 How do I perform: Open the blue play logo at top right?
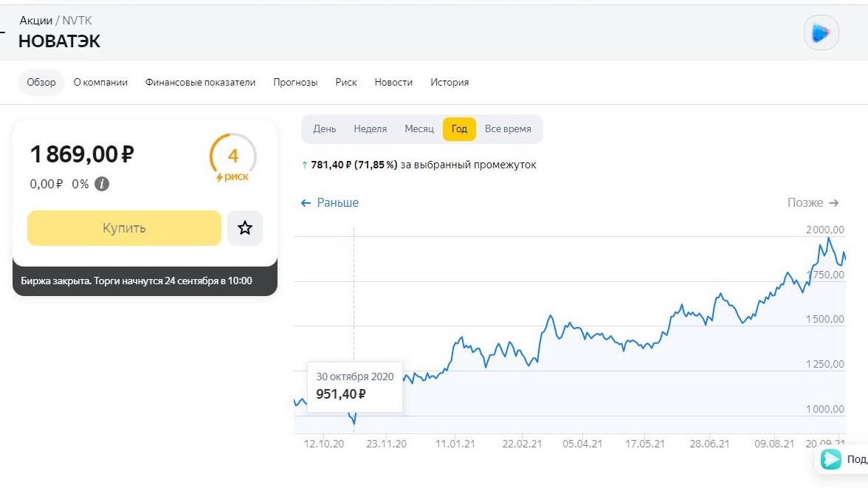tap(821, 32)
